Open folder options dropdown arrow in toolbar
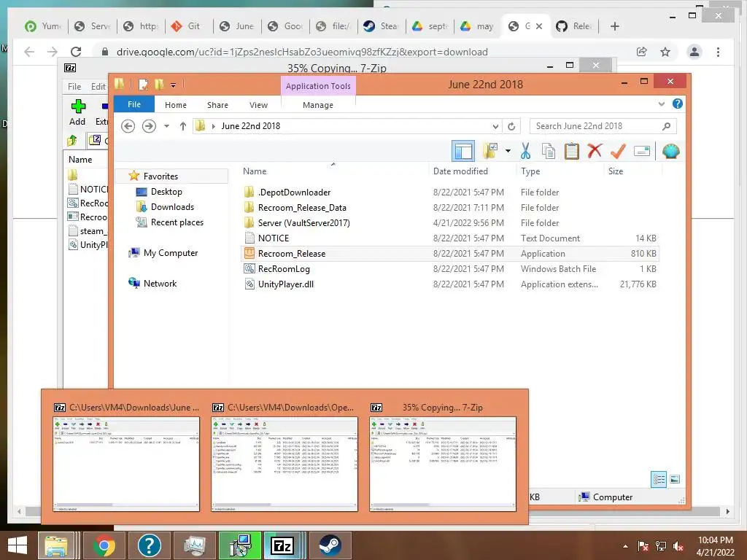The height and width of the screenshot is (560, 747). [508, 152]
